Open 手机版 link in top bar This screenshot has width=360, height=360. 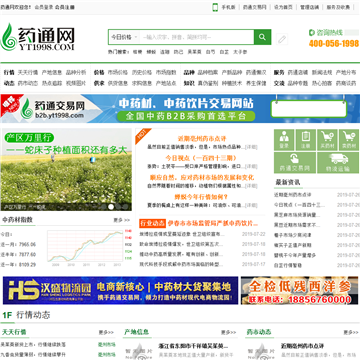pos(229,7)
